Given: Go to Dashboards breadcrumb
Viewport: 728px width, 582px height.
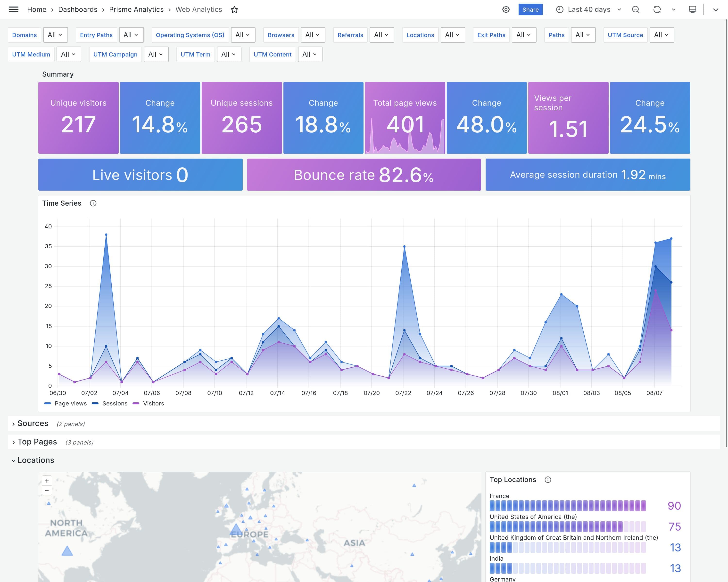Looking at the screenshot, I should pos(78,9).
